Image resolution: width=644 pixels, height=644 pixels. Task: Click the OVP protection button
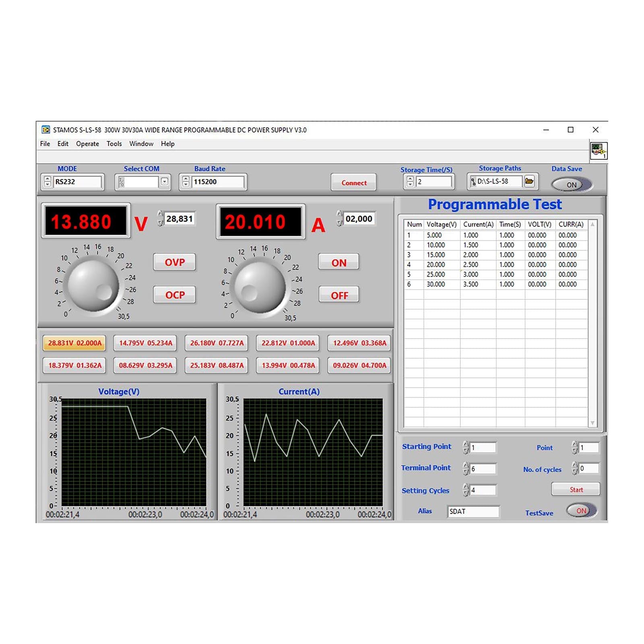coord(174,262)
